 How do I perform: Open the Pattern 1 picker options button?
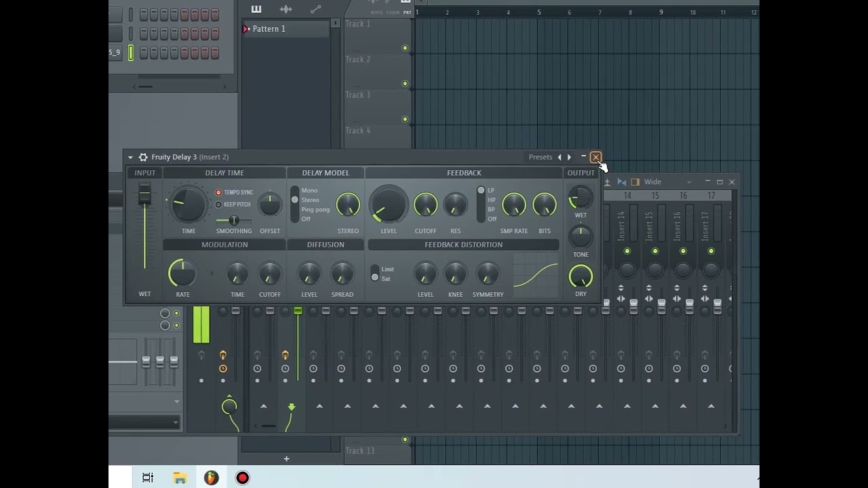tap(335, 23)
